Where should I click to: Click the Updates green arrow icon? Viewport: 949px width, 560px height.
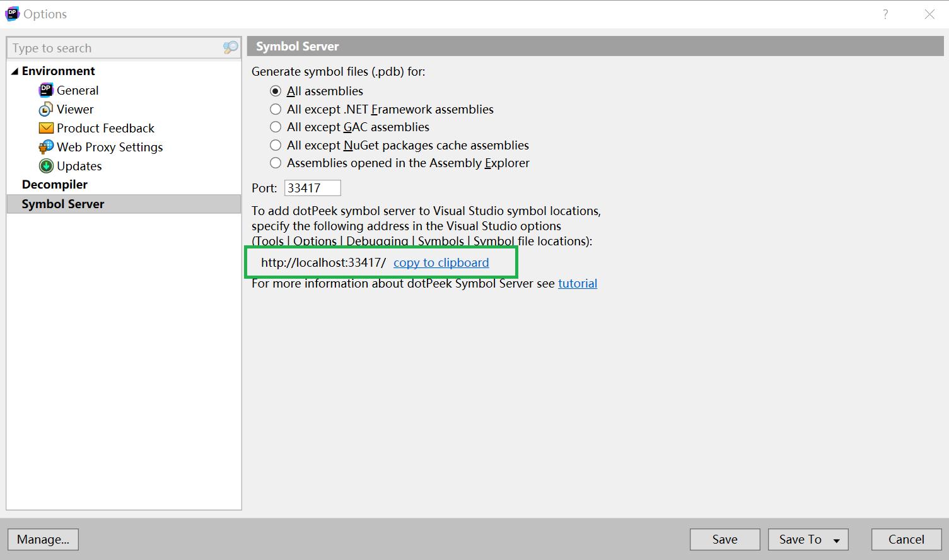click(46, 166)
